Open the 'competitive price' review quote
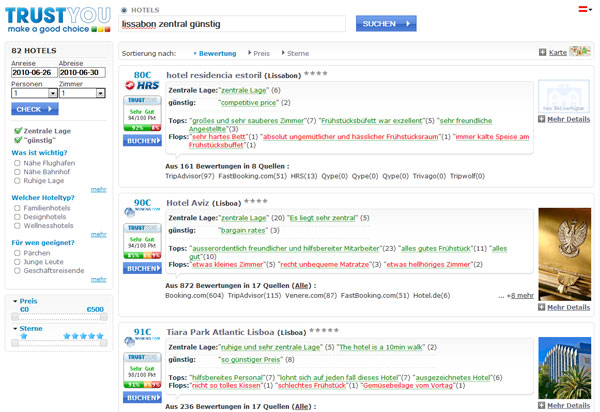The image size is (600, 412). [248, 103]
